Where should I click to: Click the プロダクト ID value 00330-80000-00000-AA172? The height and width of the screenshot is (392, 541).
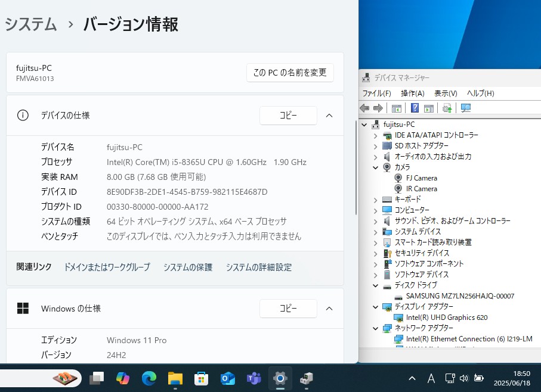click(x=157, y=207)
